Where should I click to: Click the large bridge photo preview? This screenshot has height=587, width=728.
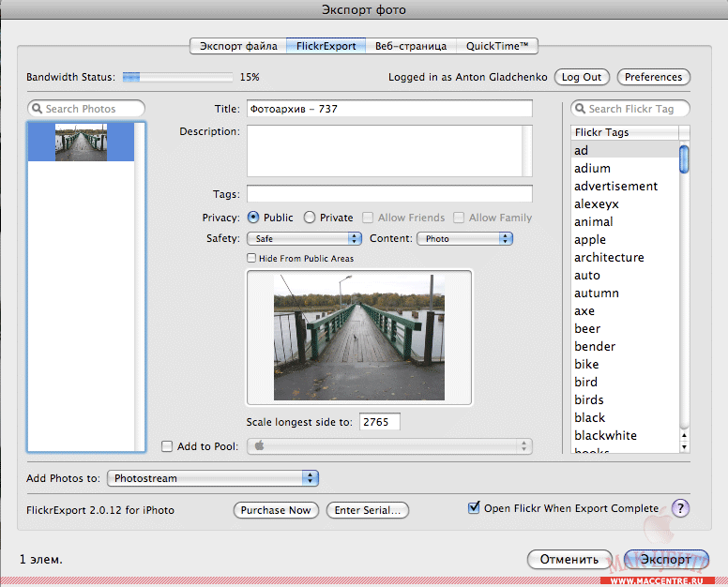tap(359, 338)
